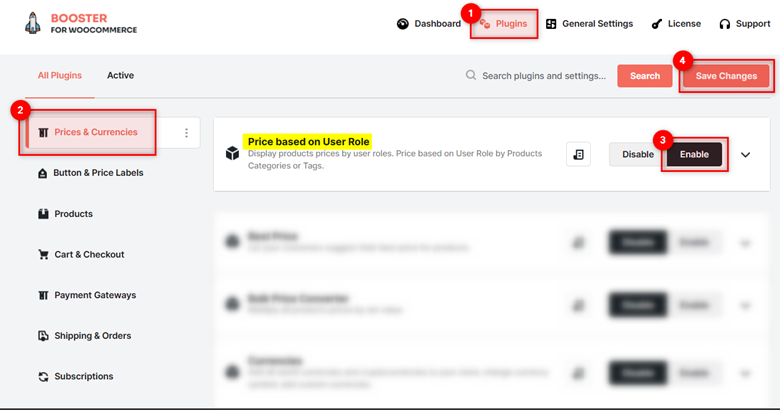Go to General Settings
This screenshot has height=410, width=780.
coord(589,24)
